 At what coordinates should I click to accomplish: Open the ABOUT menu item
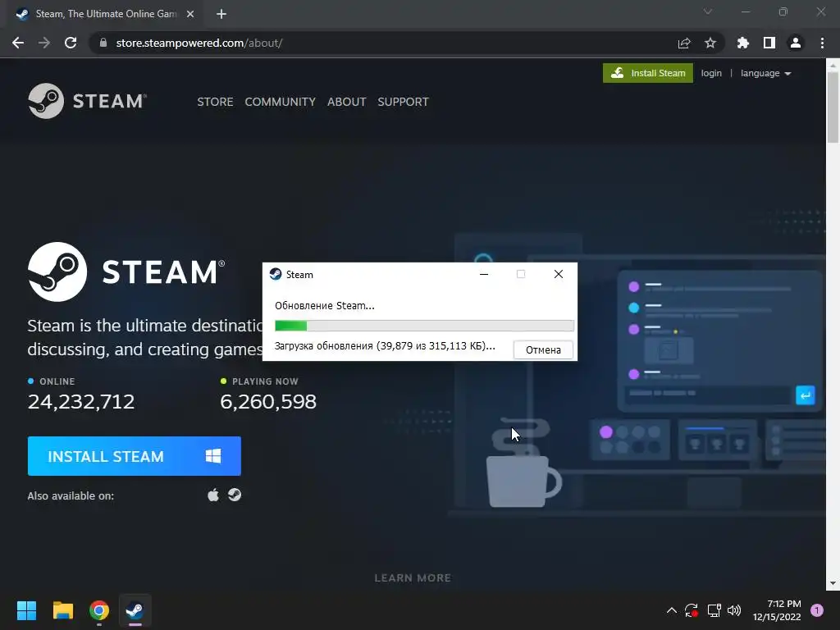pyautogui.click(x=347, y=102)
